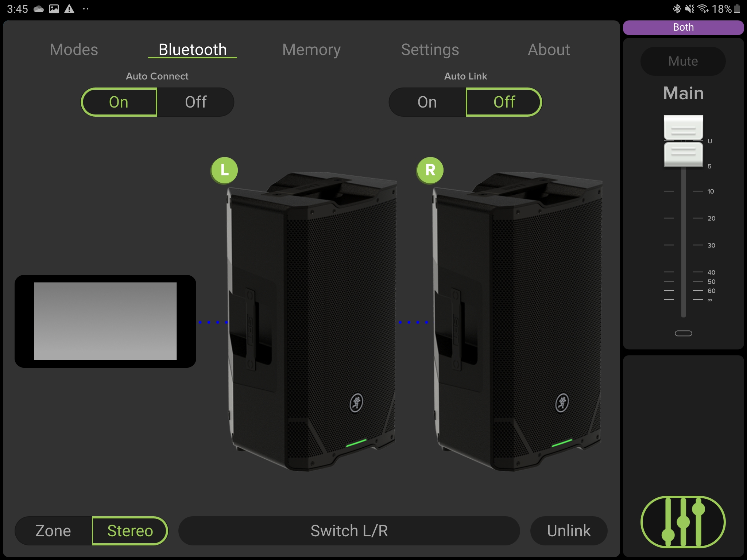The image size is (747, 560).
Task: Click the clock time 3:45
Action: tap(18, 9)
